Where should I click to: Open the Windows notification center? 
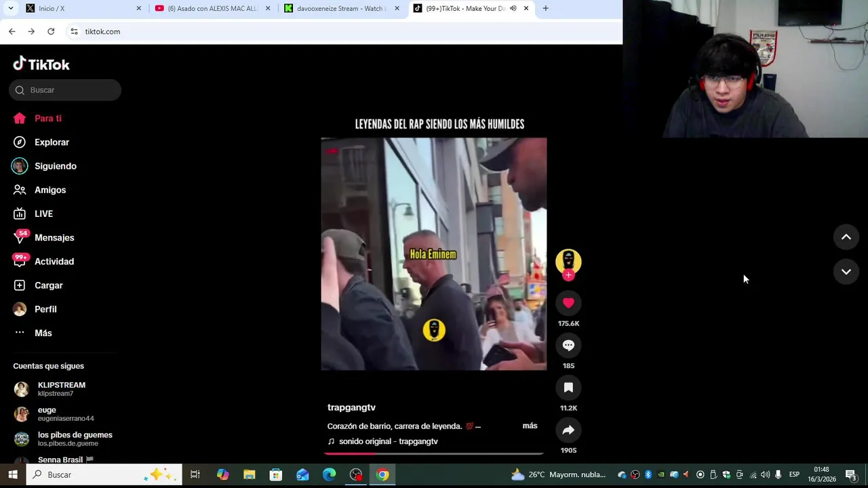(x=851, y=474)
